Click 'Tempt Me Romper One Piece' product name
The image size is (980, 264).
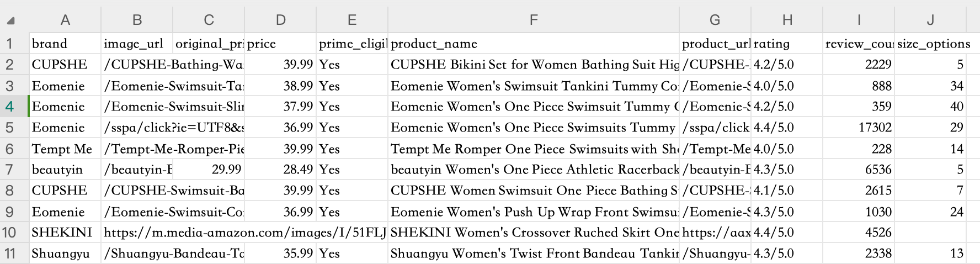[534, 149]
